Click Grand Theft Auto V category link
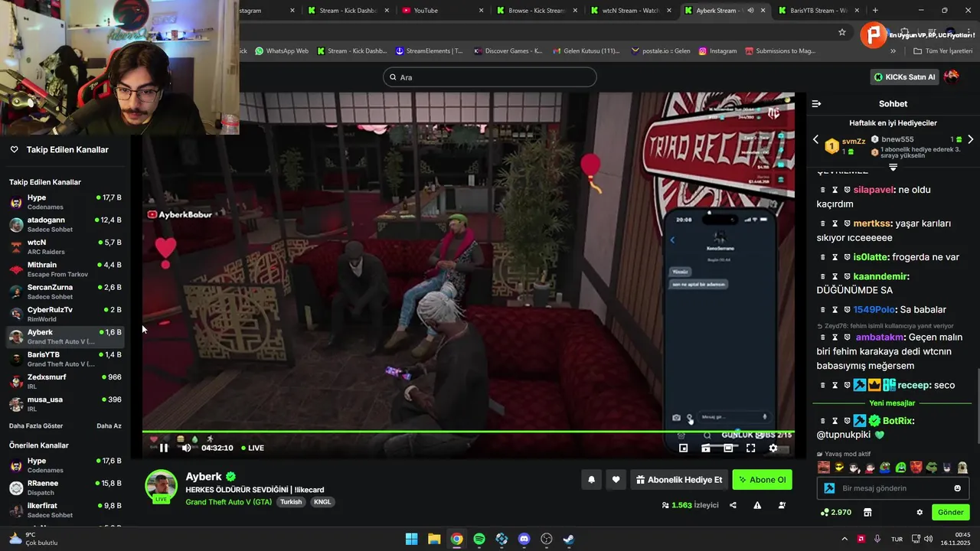 (x=228, y=502)
